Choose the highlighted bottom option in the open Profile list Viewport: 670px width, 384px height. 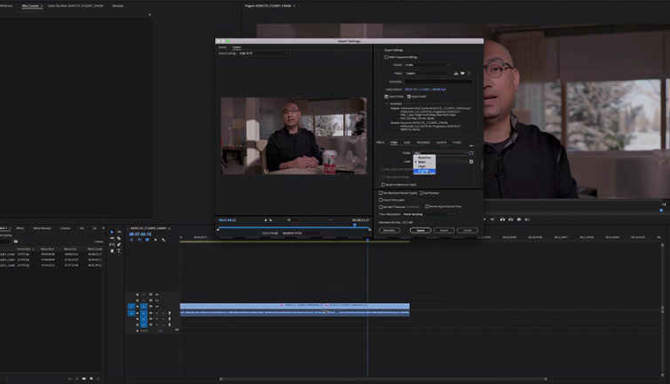pos(424,172)
